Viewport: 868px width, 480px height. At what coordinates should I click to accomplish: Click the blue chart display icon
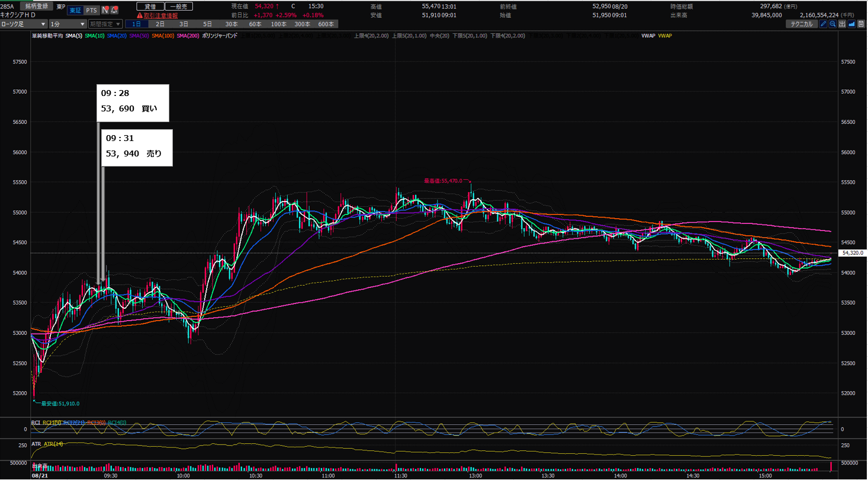point(851,24)
